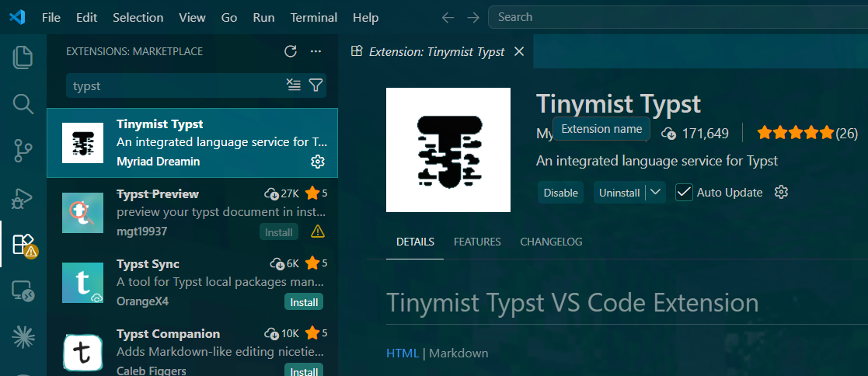Open Extensions view more actions menu
The height and width of the screenshot is (376, 868).
[x=316, y=51]
